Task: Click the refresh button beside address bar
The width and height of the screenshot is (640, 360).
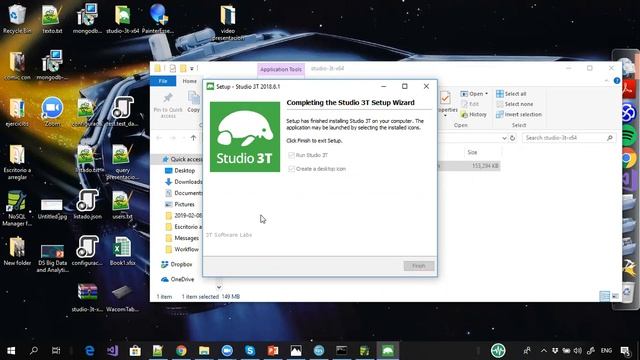Action: (x=513, y=138)
